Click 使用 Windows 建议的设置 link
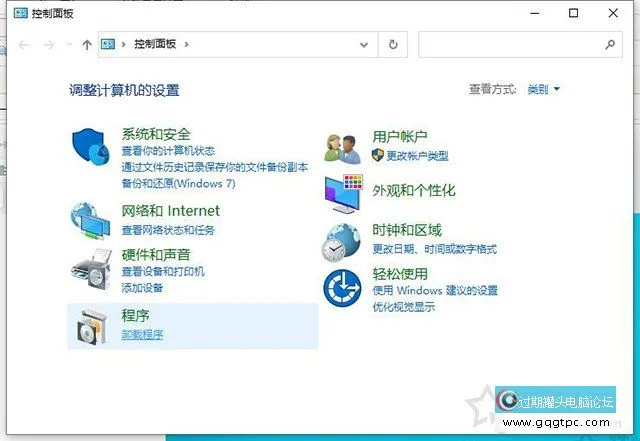Viewport: 640px width, 441px height. 435,290
